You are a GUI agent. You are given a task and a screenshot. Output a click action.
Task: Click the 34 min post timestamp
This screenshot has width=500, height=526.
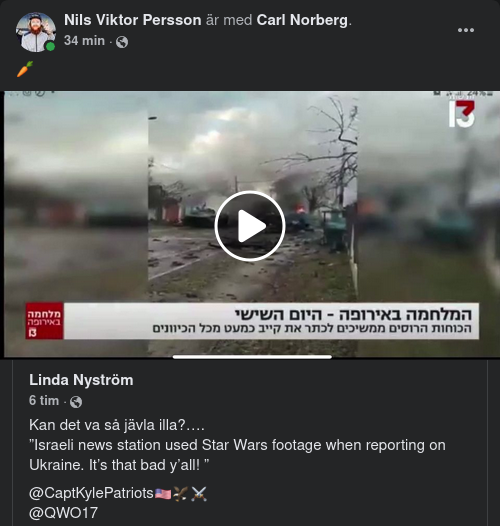pyautogui.click(x=84, y=41)
